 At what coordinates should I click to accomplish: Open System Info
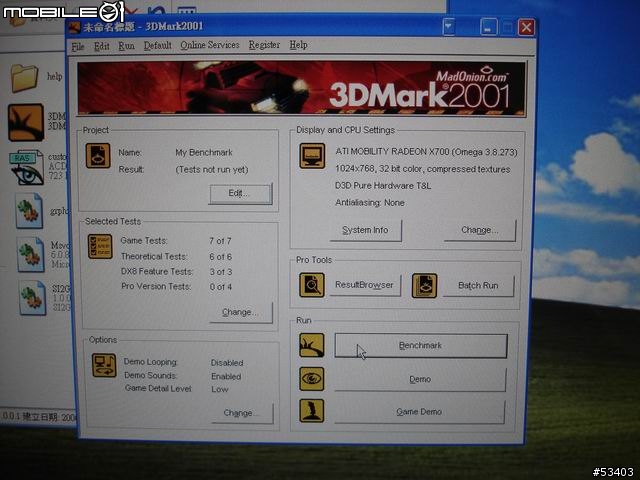(366, 230)
